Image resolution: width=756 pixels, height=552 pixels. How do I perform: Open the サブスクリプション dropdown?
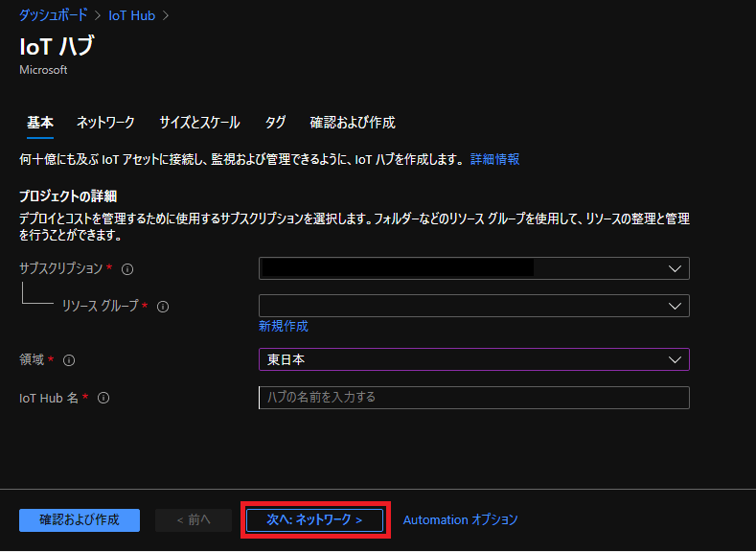[x=474, y=268]
